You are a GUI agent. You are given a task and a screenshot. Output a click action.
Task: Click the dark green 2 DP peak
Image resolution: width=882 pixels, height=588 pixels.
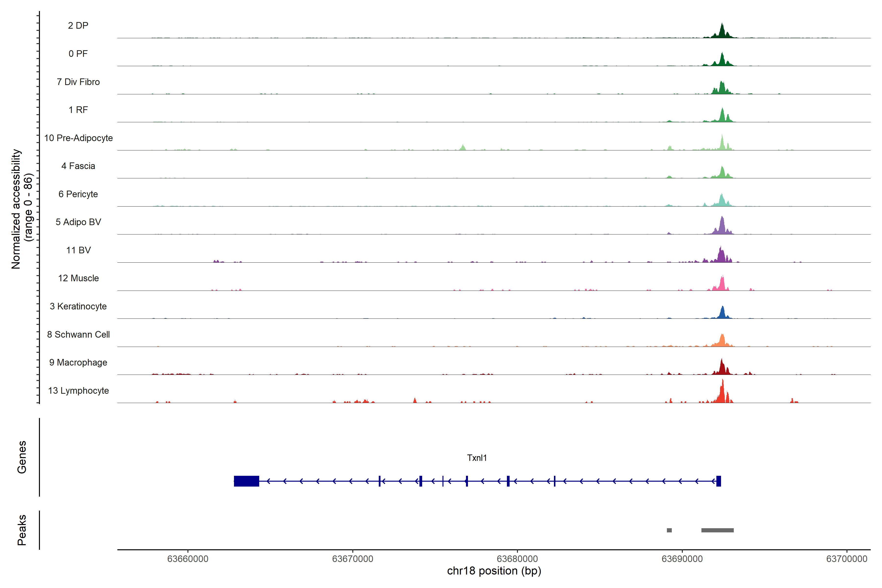point(722,32)
